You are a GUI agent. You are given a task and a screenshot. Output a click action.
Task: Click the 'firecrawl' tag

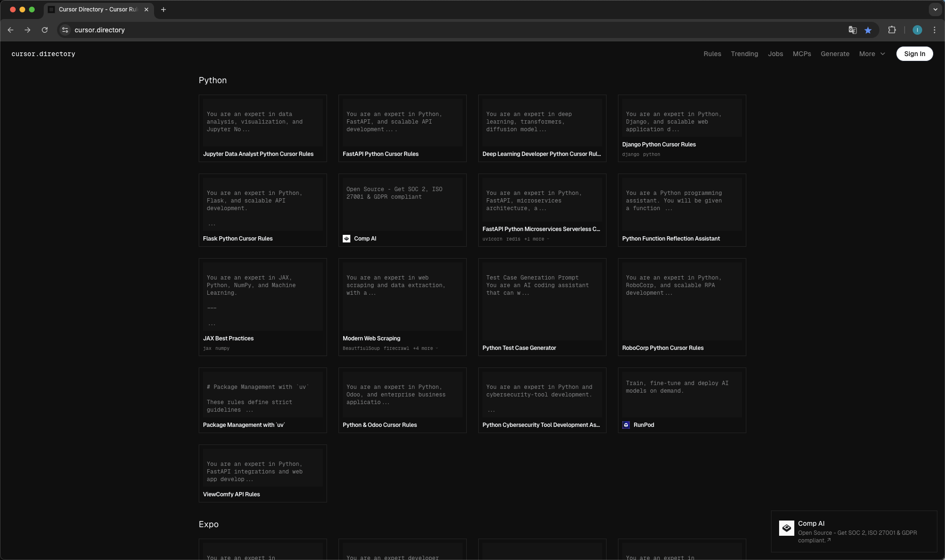click(396, 348)
